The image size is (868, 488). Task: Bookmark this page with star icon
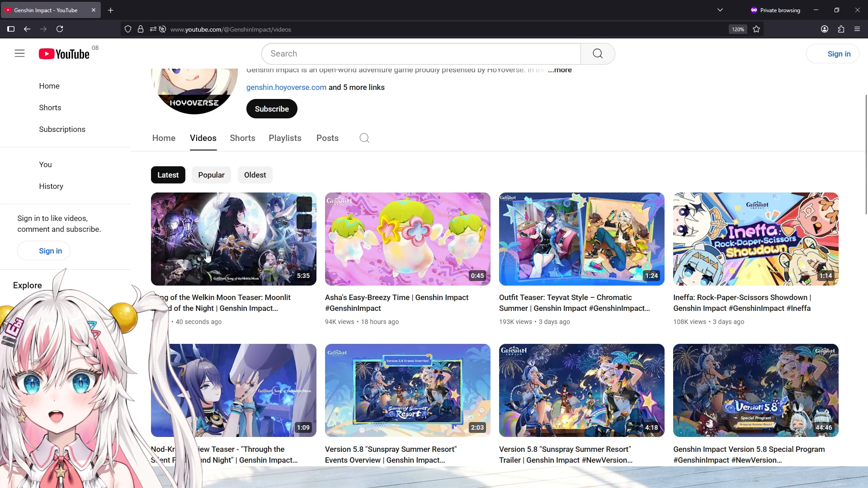pyautogui.click(x=757, y=29)
